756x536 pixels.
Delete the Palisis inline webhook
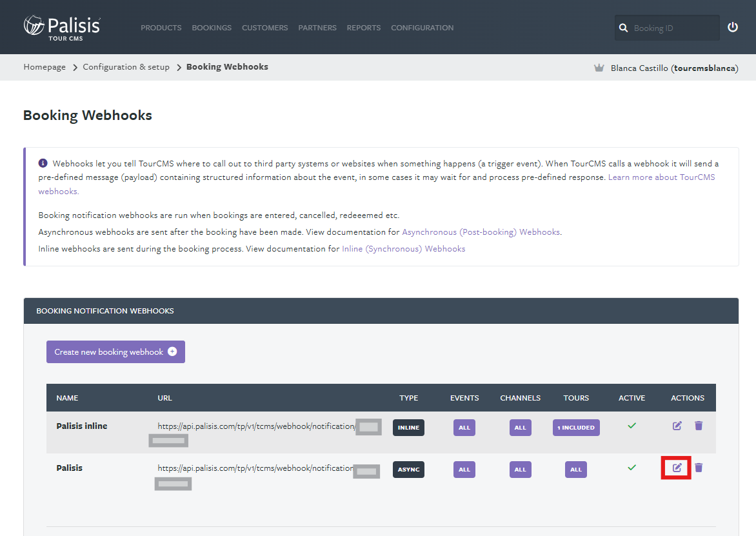(x=699, y=426)
